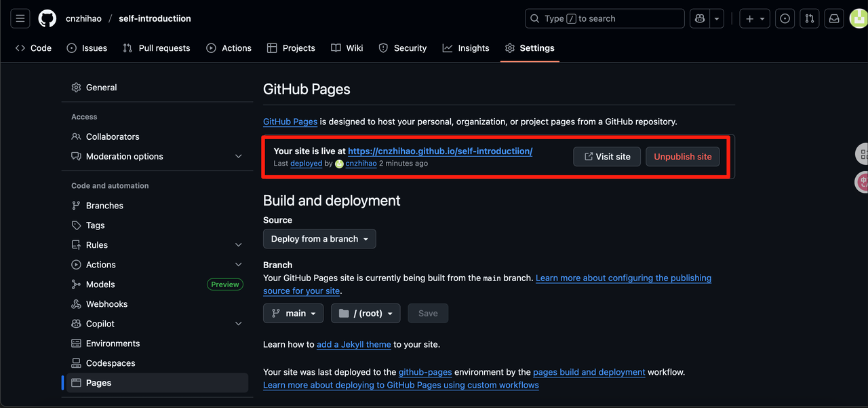The width and height of the screenshot is (868, 408).
Task: Open the hamburger navigation menu
Action: pyautogui.click(x=20, y=18)
